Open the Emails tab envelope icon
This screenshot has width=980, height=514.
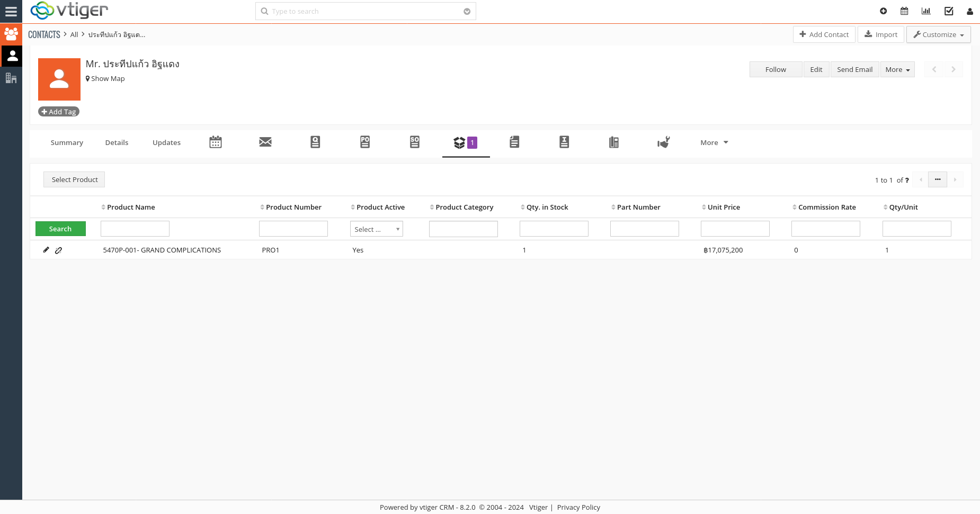coord(265,142)
